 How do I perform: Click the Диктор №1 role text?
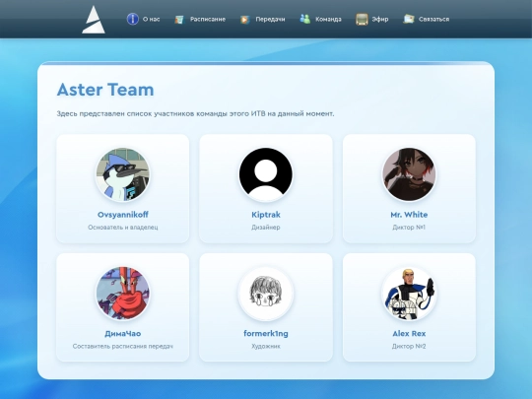point(409,228)
